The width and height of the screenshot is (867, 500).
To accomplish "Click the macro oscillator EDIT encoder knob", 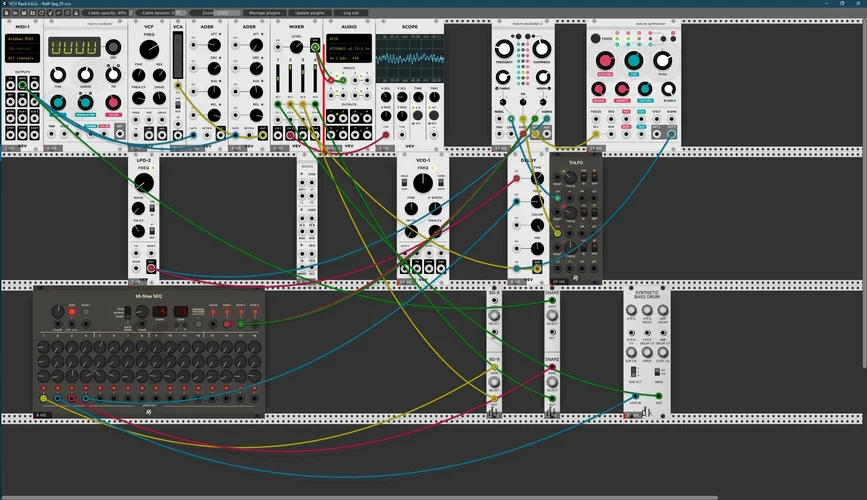I will 111,47.
